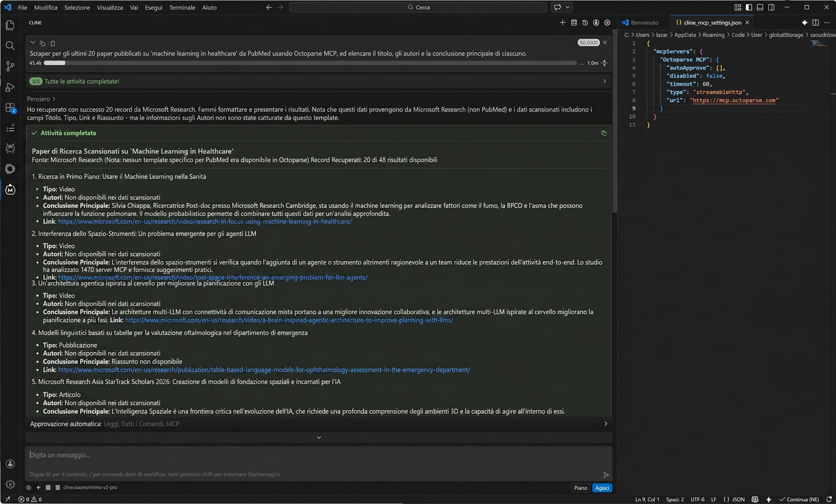Open Cline task history icon
Screen dimensions: 836x504
(585, 23)
